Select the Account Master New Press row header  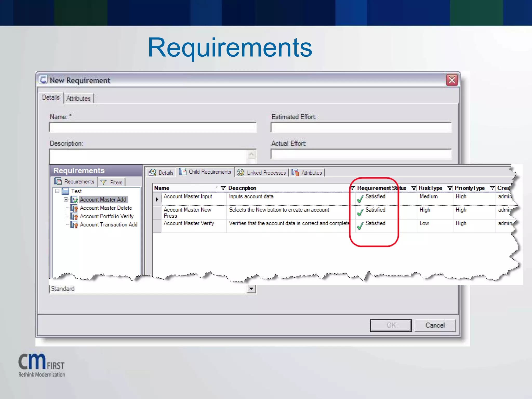157,212
